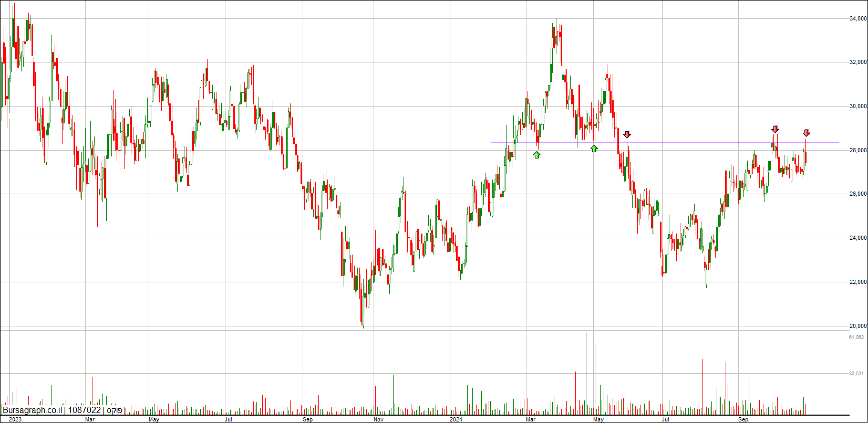Click the 30,000 price axis label
Screen dimensions: 868x423
pyautogui.click(x=858, y=107)
